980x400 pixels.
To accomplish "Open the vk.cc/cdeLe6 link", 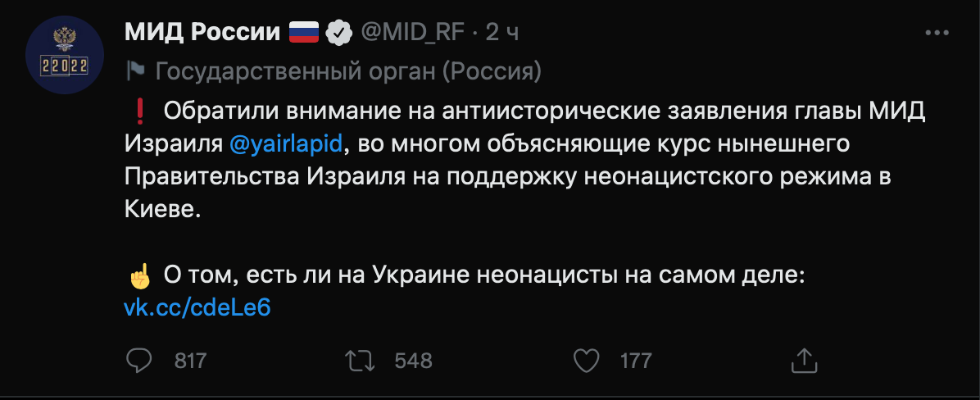I will (197, 307).
